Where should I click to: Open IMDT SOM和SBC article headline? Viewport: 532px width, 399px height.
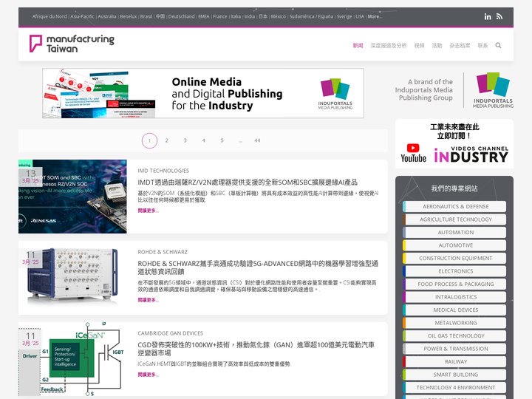248,183
